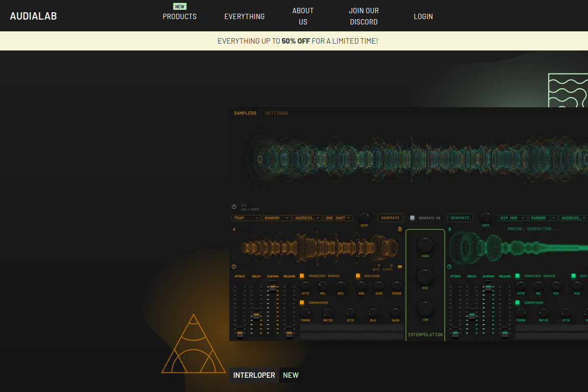The height and width of the screenshot is (392, 588).
Task: Enable the GENERATE HQ checkbox
Action: point(413,218)
